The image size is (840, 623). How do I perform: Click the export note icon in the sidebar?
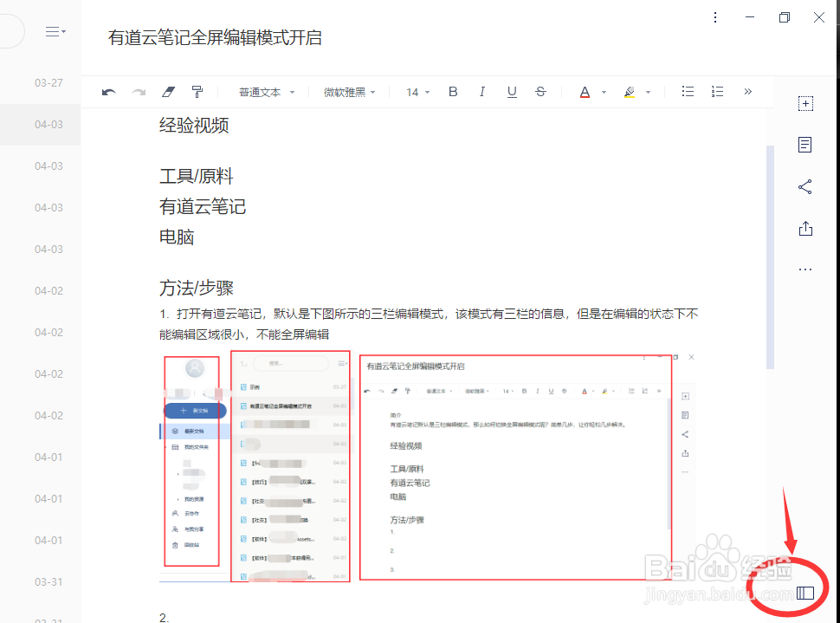pyautogui.click(x=804, y=228)
